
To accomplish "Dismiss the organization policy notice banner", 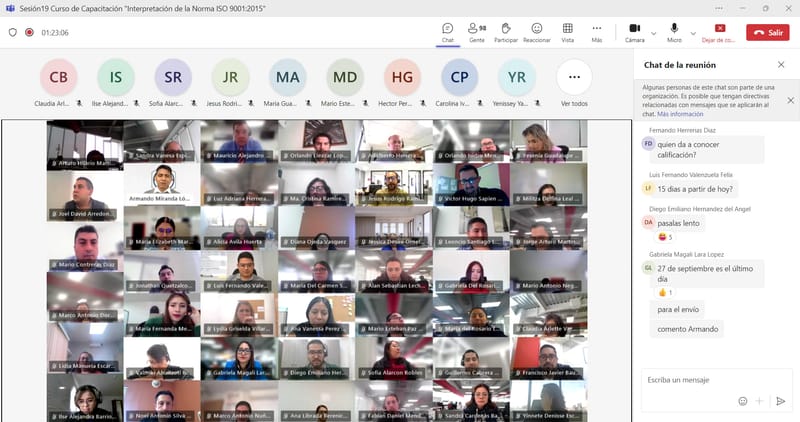I will (x=790, y=100).
